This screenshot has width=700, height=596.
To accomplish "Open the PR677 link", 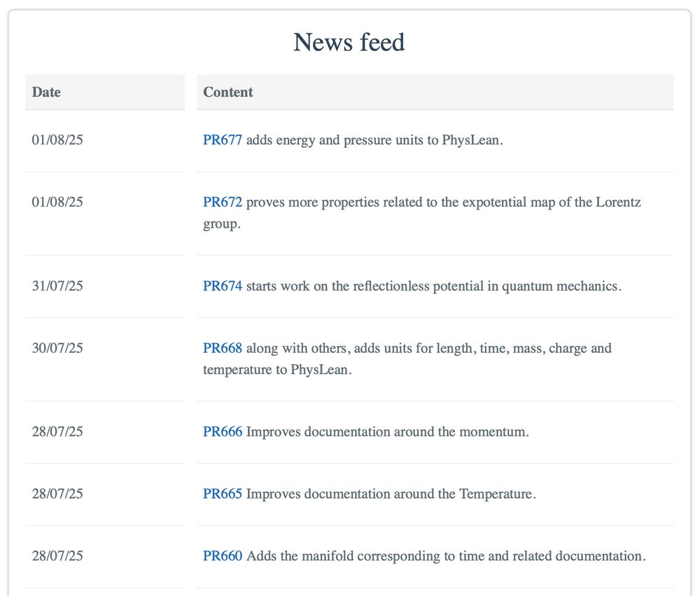I will [223, 140].
